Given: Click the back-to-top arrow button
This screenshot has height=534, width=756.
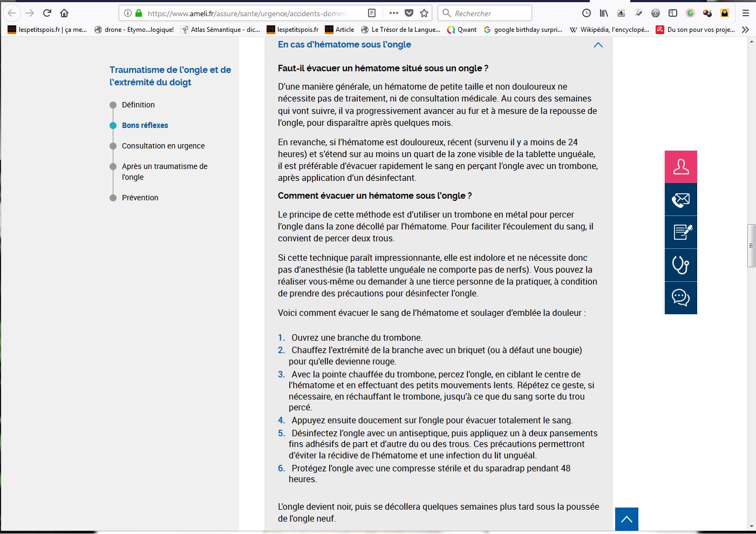Looking at the screenshot, I should 626,519.
